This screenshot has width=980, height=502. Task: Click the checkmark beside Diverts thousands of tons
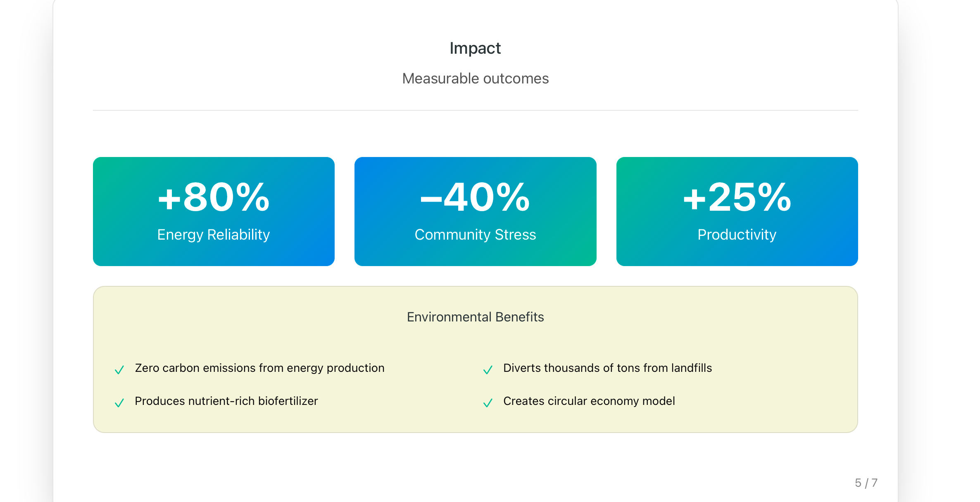tap(488, 369)
